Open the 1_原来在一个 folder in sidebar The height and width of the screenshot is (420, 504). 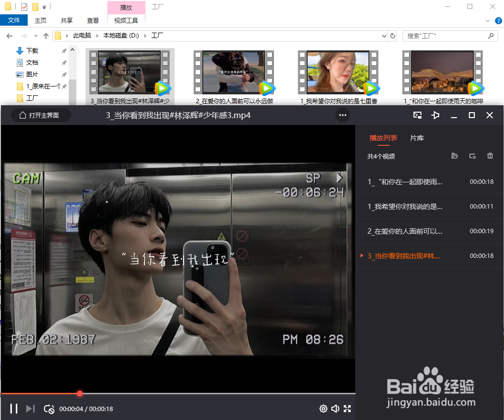(44, 86)
